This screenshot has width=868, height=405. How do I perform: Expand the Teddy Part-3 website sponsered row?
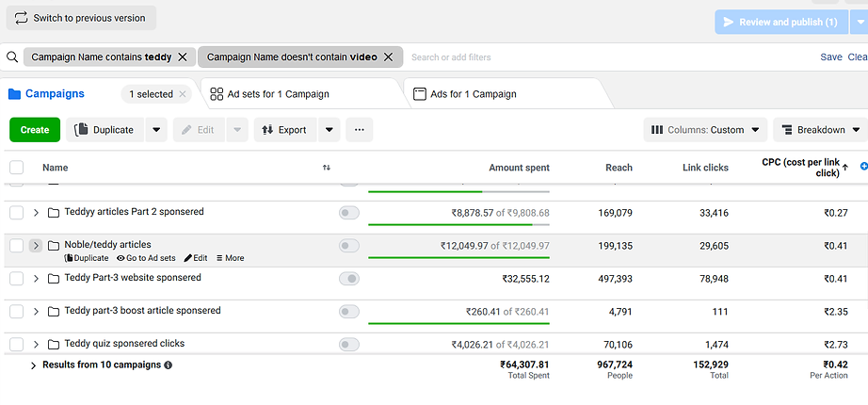(36, 279)
